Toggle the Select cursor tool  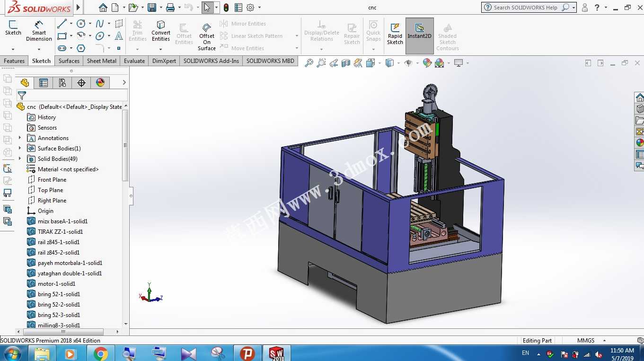coord(207,8)
